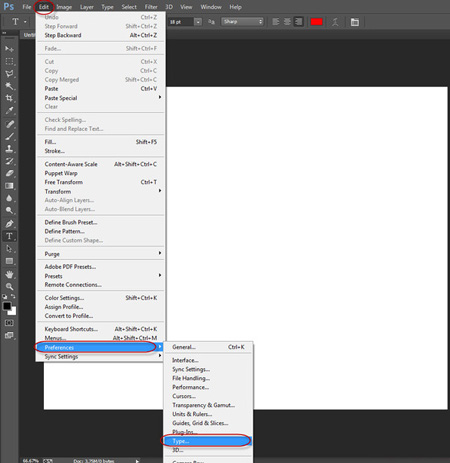450x463 pixels.
Task: Select the Clone Stamp tool
Action: (x=9, y=149)
